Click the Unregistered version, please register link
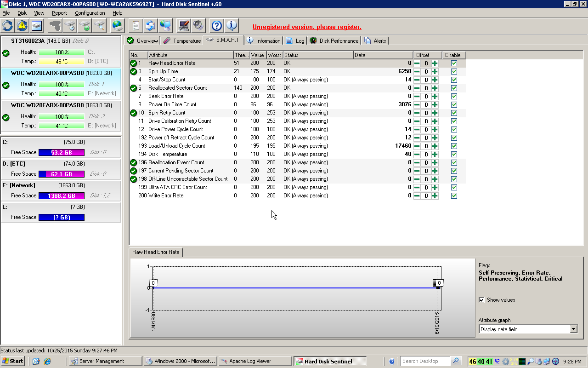 coord(307,27)
